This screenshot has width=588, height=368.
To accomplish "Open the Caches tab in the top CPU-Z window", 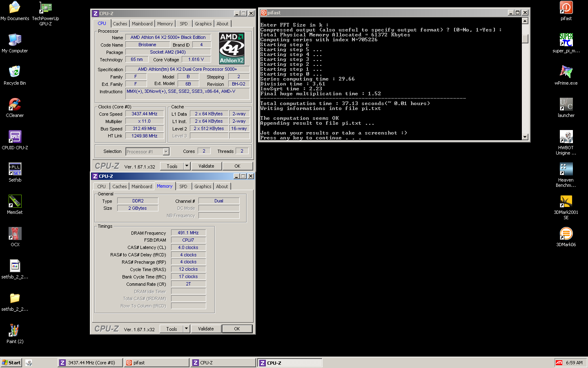I will click(x=120, y=24).
